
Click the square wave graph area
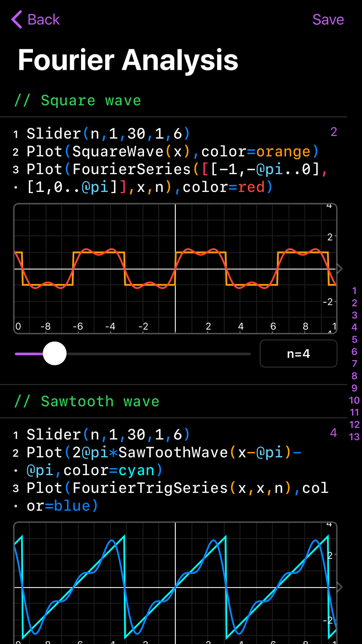175,268
